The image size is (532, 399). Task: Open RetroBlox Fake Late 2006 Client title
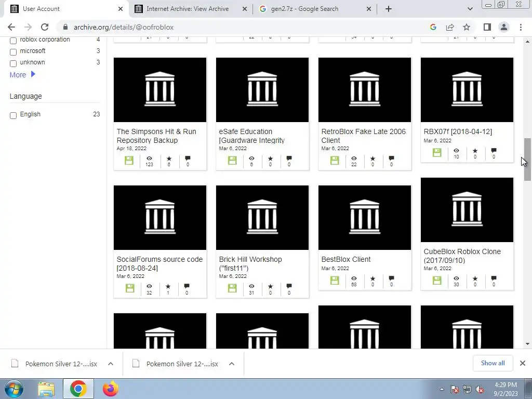pos(363,136)
